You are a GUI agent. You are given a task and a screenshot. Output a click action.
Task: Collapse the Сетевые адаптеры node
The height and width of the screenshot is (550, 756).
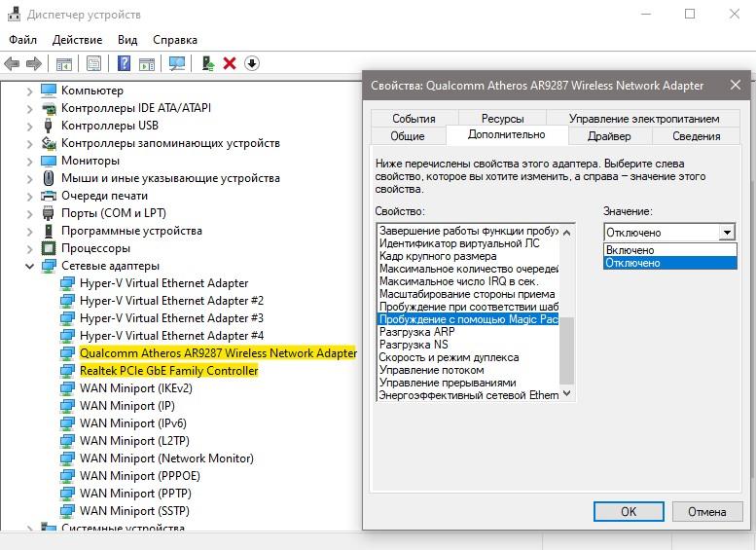29,266
